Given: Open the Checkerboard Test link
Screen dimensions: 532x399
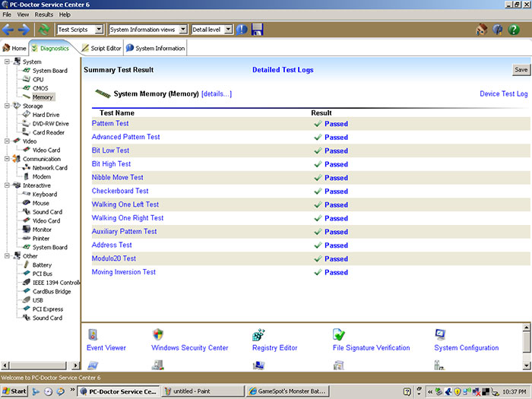Looking at the screenshot, I should [120, 191].
